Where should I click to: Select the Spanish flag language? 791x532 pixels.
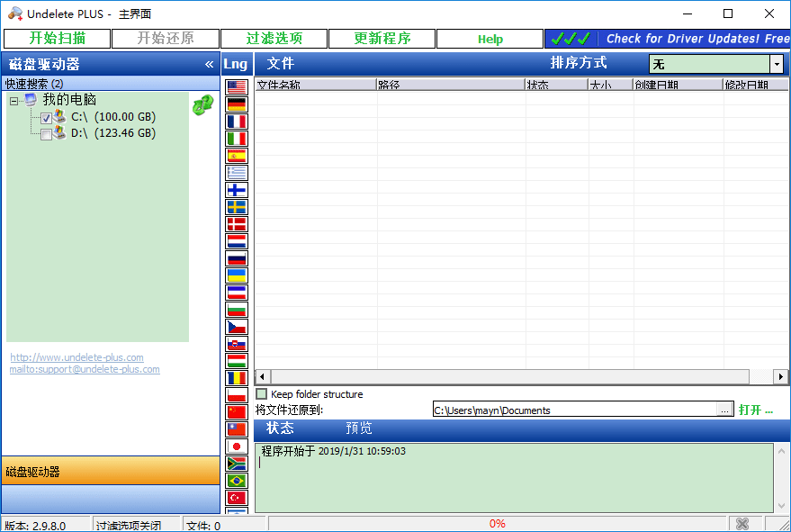[x=237, y=156]
